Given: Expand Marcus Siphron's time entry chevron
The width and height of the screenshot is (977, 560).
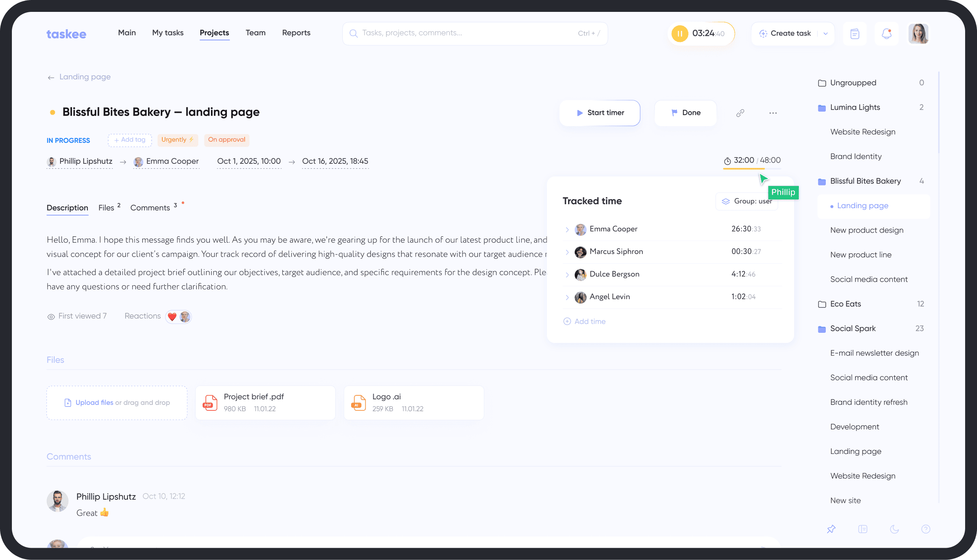Looking at the screenshot, I should pos(568,252).
